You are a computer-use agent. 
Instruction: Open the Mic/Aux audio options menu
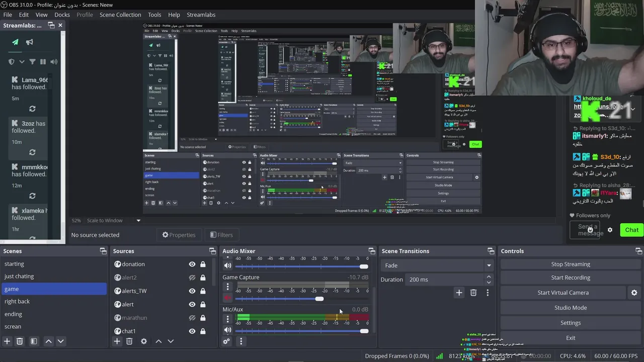point(227,319)
